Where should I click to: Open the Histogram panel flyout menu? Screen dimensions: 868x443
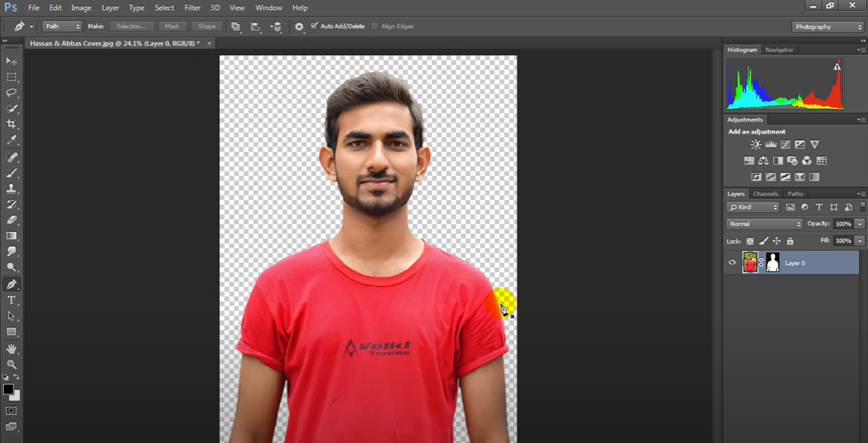861,50
